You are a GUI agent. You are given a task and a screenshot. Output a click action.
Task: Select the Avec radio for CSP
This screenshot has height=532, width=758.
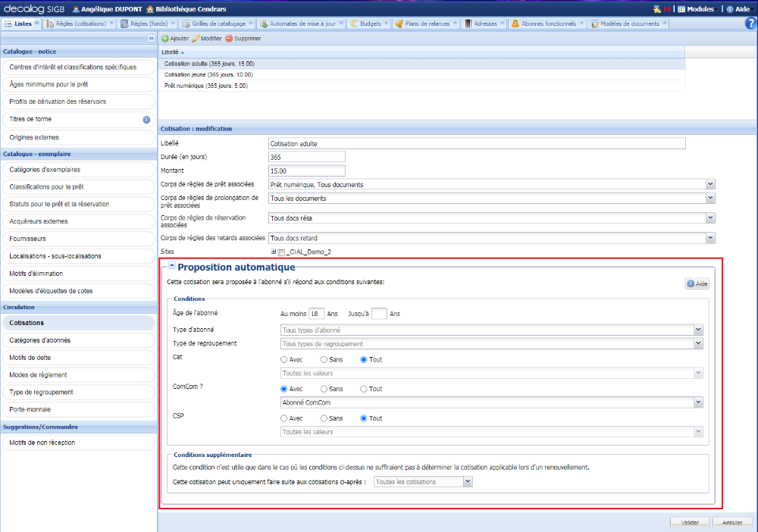[284, 418]
